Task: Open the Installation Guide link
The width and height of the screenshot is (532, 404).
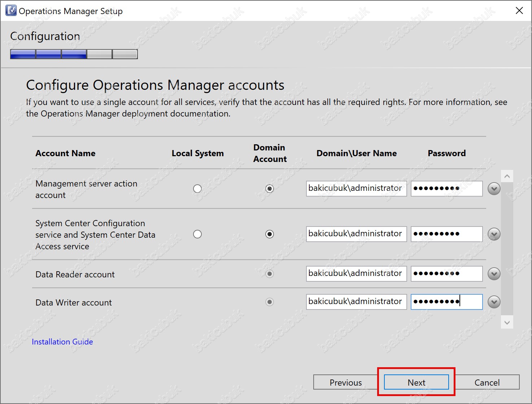Action: coord(62,342)
